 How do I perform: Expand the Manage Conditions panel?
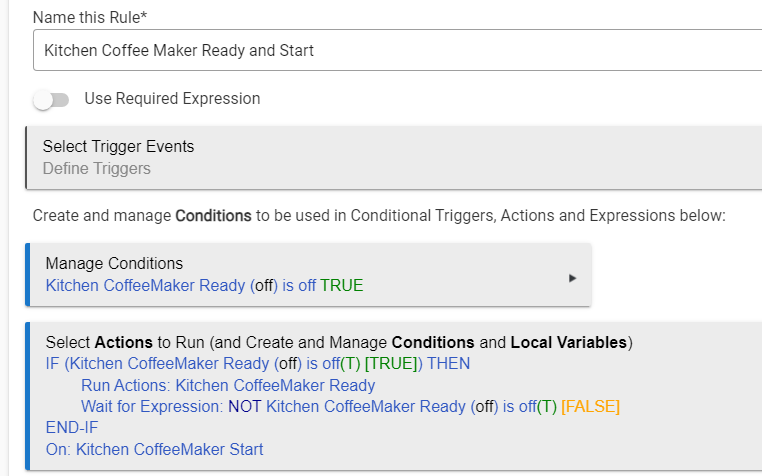click(308, 275)
